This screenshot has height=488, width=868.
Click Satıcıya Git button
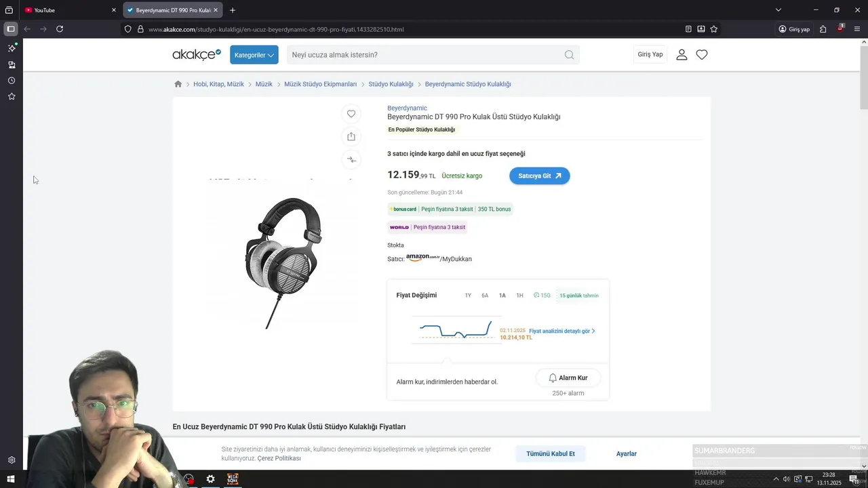540,176
